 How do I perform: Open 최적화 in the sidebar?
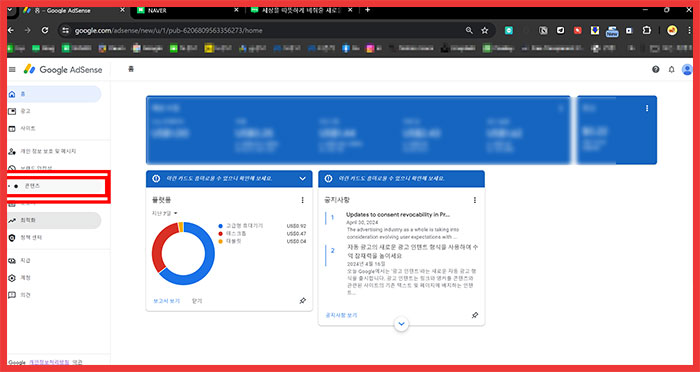[x=54, y=221]
